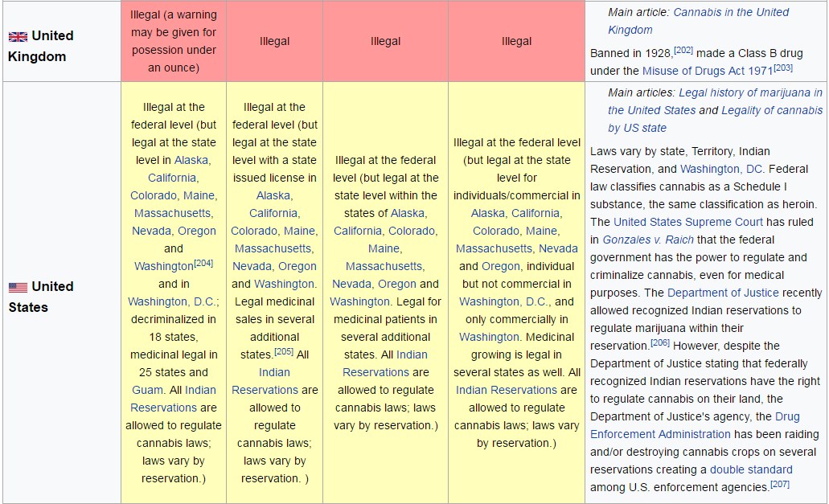Open Colorado in the 'within the states of' cell
Viewport: 829px width, 504px height.
click(x=412, y=231)
